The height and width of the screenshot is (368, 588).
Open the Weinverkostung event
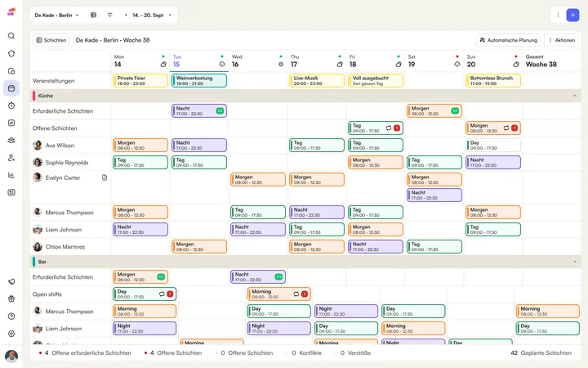pyautogui.click(x=199, y=81)
